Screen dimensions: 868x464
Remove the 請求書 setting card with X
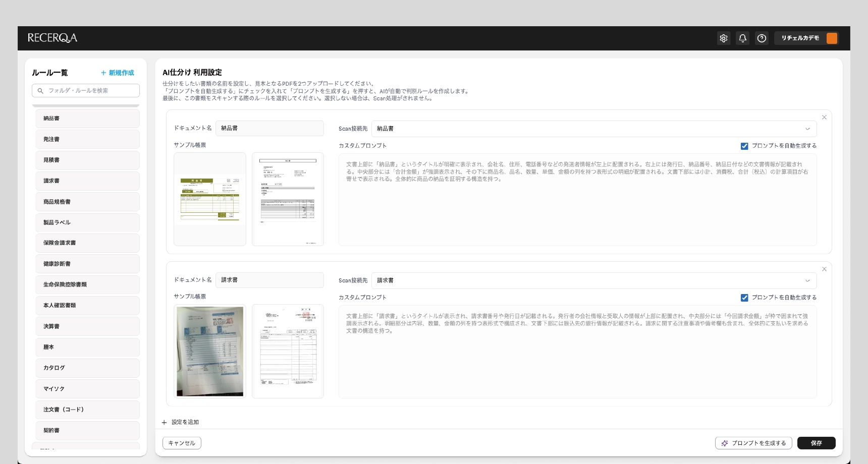(x=824, y=269)
